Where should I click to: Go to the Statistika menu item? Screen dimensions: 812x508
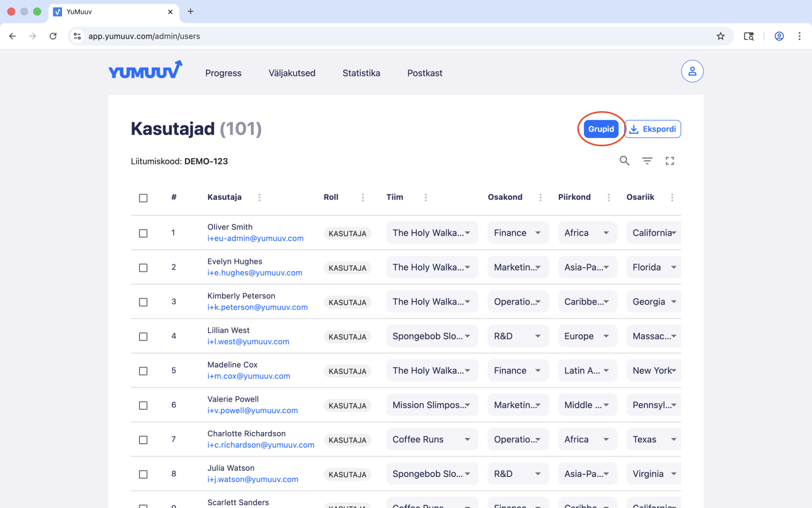point(361,73)
